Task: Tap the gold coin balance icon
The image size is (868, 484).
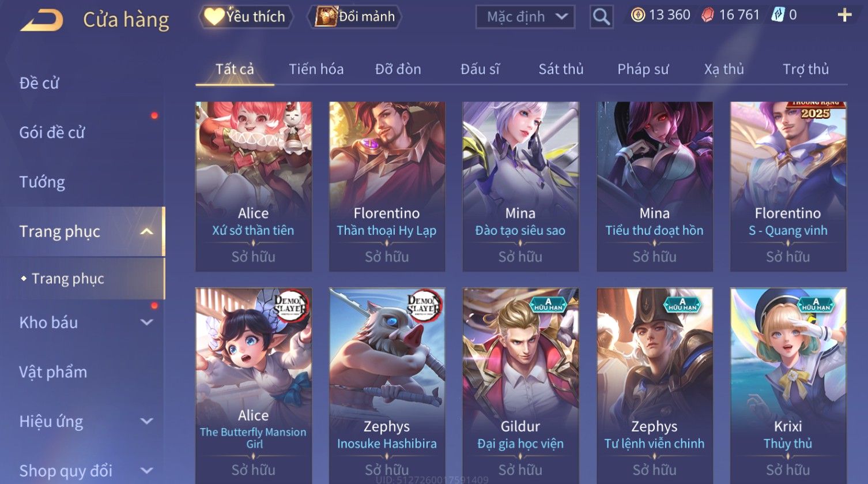Action: pos(637,15)
